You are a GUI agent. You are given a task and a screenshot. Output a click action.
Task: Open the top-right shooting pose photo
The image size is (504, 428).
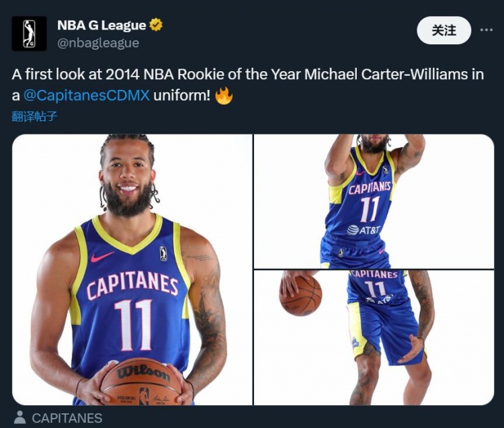click(374, 201)
